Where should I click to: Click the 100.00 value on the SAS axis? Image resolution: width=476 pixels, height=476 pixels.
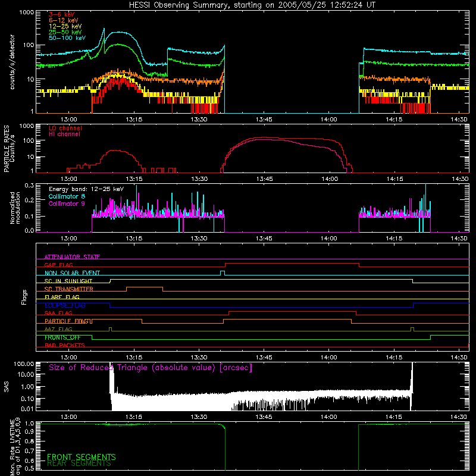[24, 364]
